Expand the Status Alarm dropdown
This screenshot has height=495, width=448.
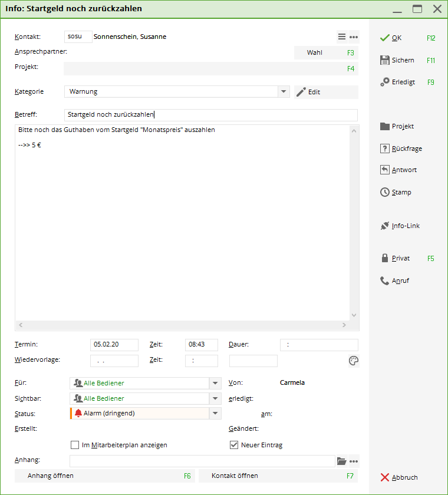pos(215,414)
